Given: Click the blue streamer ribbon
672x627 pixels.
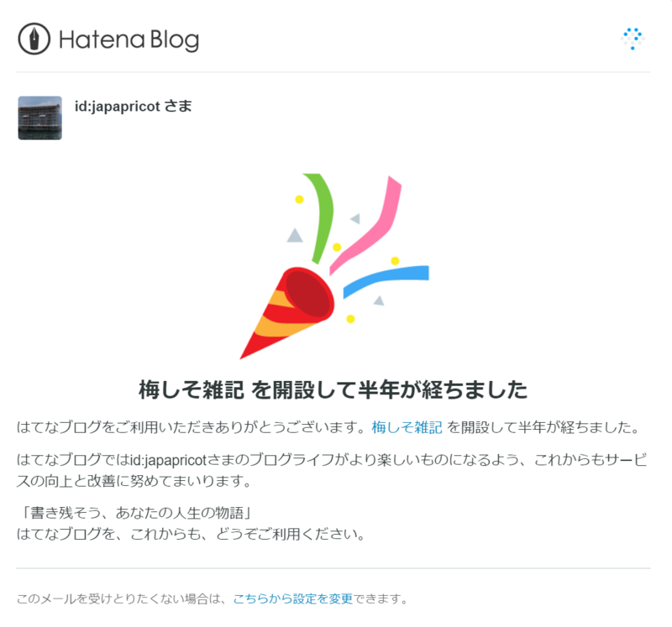Looking at the screenshot, I should click(x=386, y=281).
